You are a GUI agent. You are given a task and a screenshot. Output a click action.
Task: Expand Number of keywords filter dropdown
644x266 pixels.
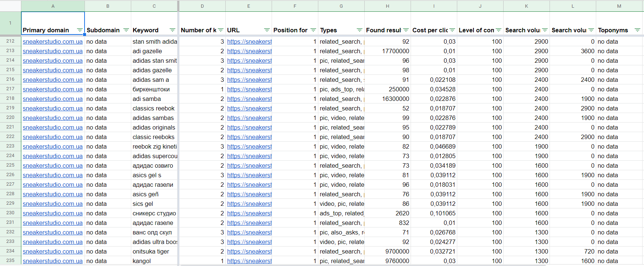[x=221, y=30]
